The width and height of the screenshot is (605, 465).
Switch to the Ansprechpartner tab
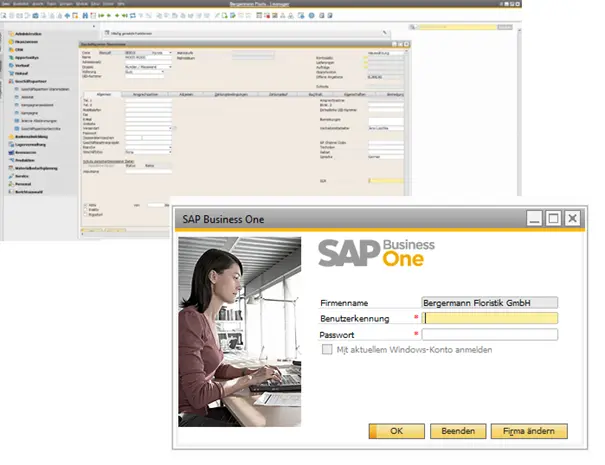(145, 94)
